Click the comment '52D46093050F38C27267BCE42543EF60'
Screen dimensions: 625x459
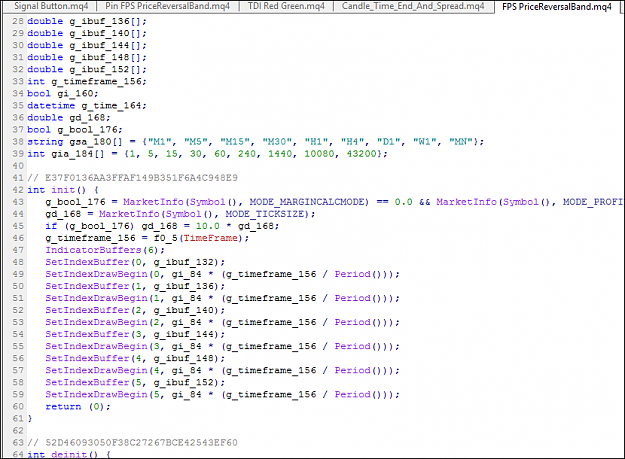click(x=141, y=442)
